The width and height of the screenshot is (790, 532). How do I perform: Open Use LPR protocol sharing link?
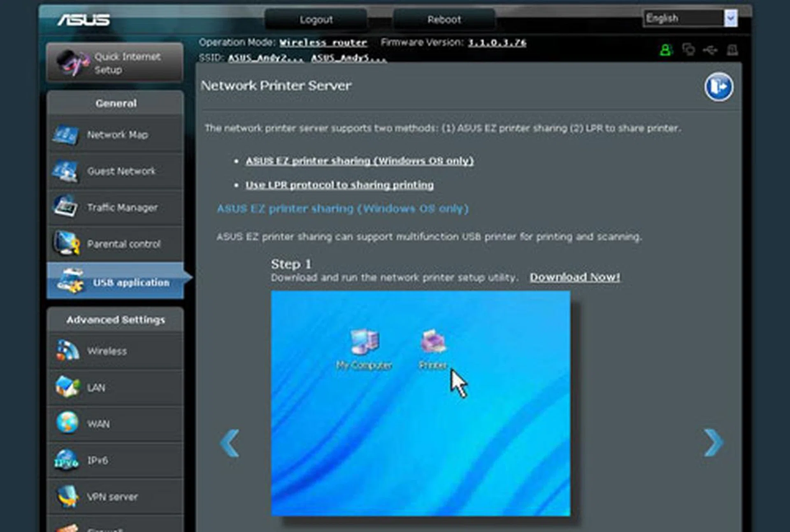point(339,185)
